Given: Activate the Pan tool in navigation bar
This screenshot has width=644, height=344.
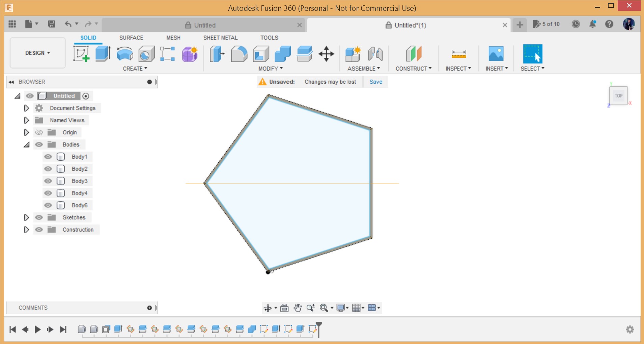Looking at the screenshot, I should click(298, 308).
